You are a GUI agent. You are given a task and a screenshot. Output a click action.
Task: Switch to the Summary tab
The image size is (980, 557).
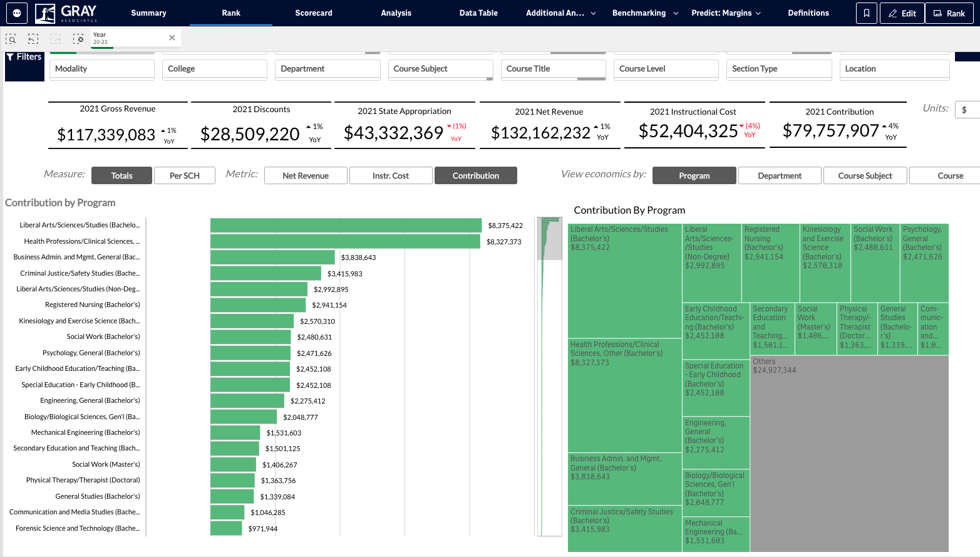coord(148,13)
